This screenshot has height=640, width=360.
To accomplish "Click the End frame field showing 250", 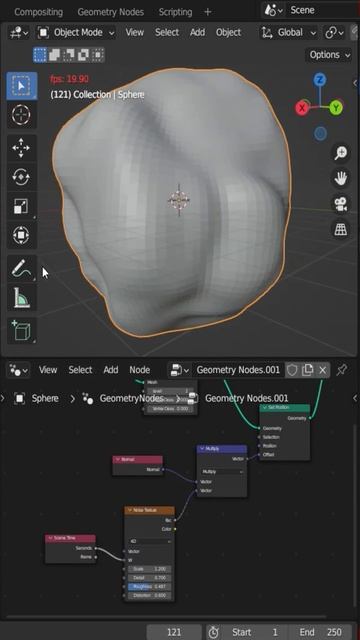I will [x=321, y=632].
